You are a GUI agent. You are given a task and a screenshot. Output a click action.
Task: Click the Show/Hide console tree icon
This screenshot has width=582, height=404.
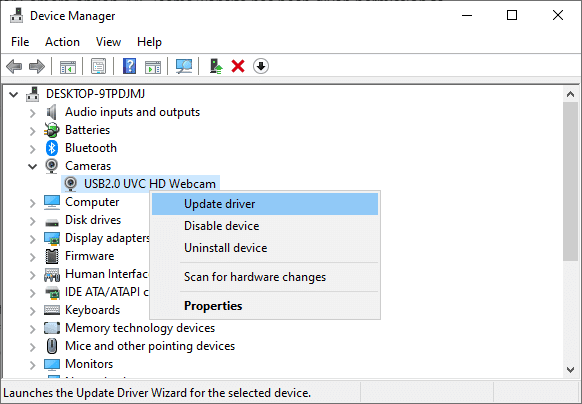click(x=68, y=67)
